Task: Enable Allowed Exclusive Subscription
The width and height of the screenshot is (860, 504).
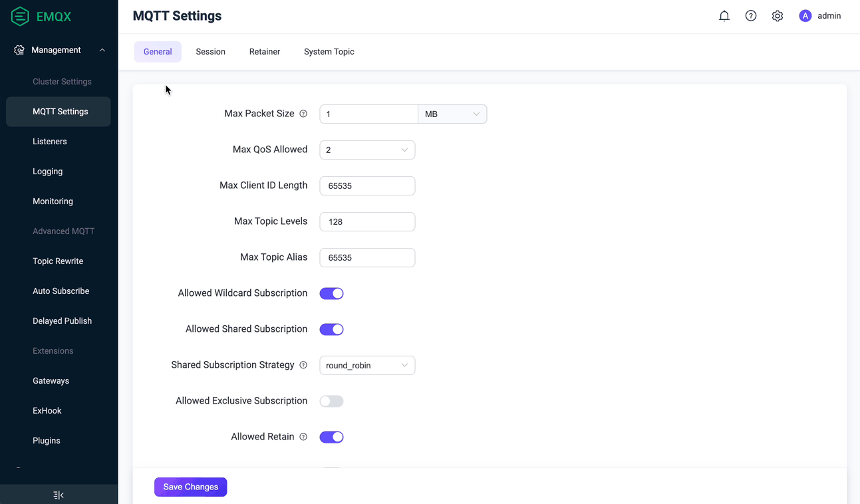Action: tap(331, 401)
